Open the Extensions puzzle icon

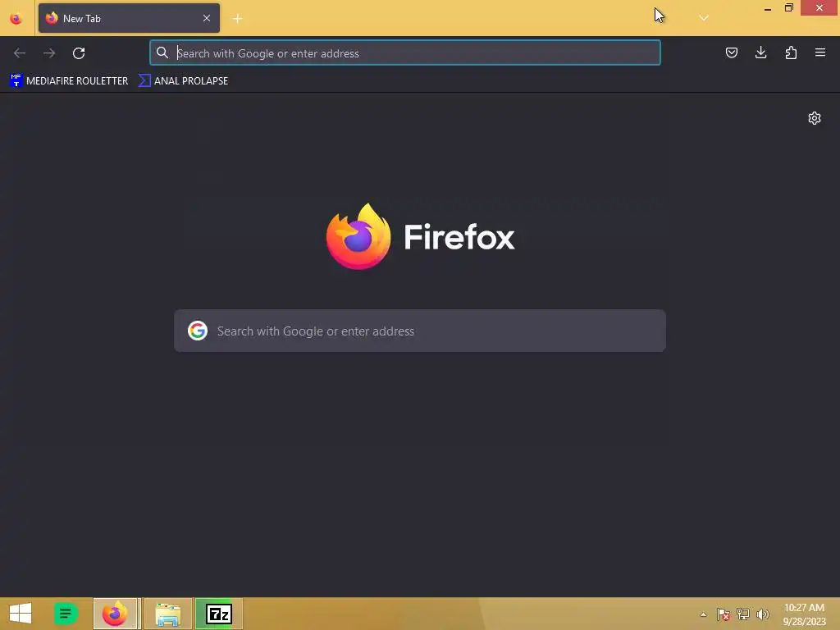pos(791,52)
